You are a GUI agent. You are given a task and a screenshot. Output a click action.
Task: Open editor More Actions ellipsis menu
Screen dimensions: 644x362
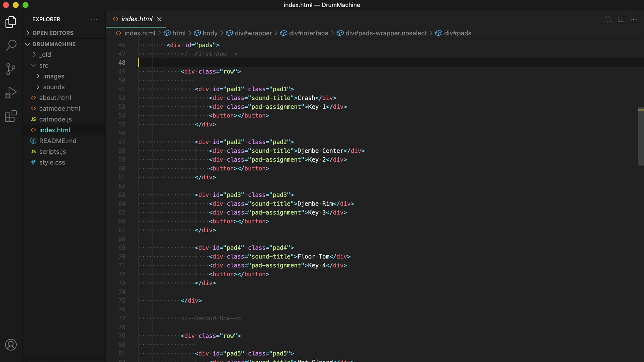point(633,19)
